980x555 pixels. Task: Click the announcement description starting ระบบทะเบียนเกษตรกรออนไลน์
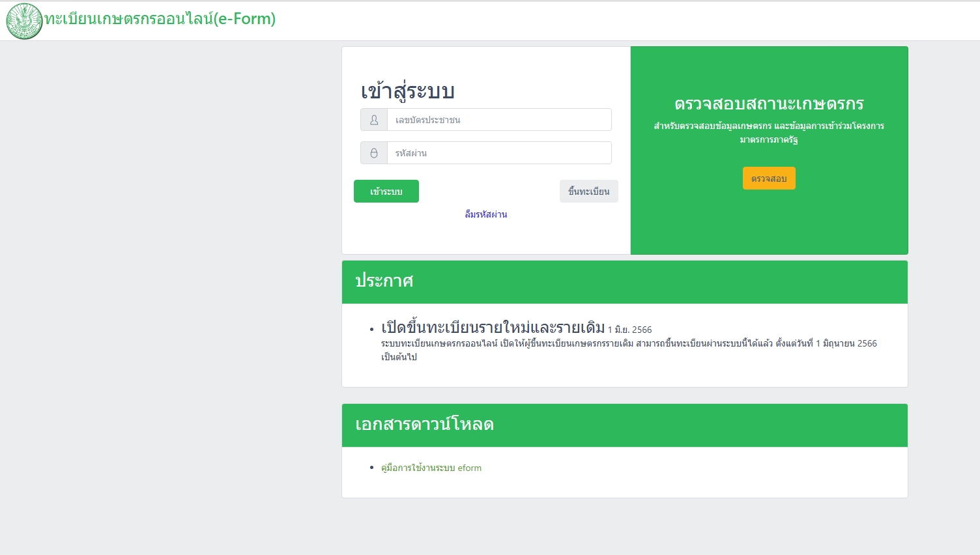coord(629,350)
